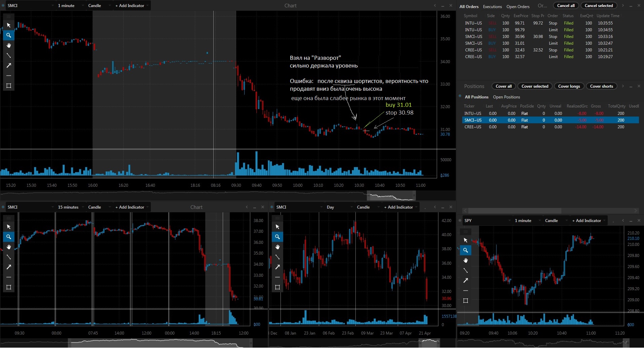Select arrow drawing tool in 1 minute chart

(9, 66)
